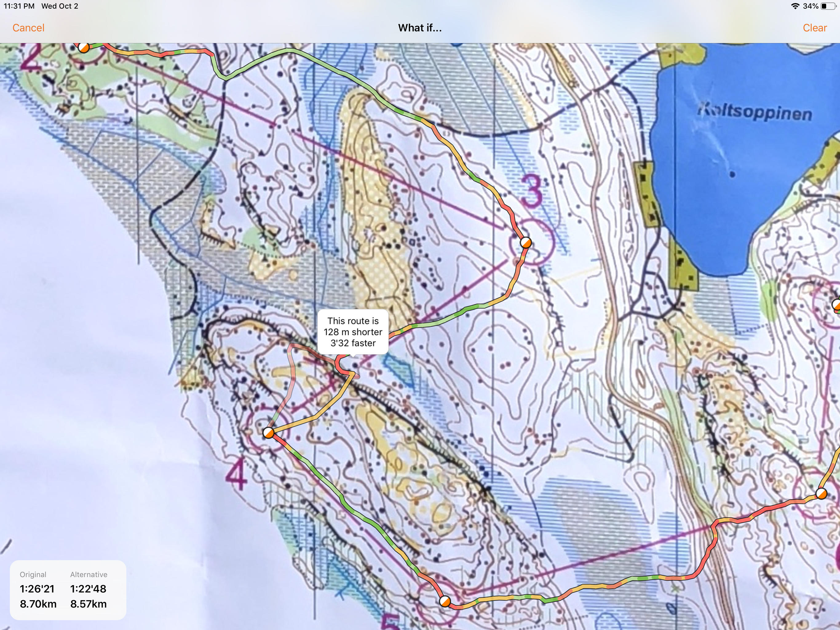The image size is (840, 630).
Task: Tap the Alternative time 1:22'48
Action: click(88, 588)
